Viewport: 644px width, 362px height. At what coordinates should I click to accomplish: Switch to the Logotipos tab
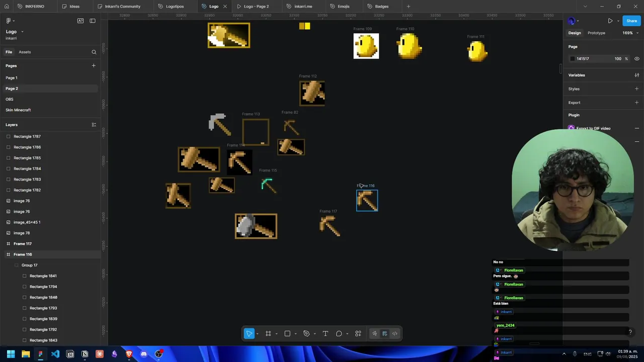click(x=175, y=7)
